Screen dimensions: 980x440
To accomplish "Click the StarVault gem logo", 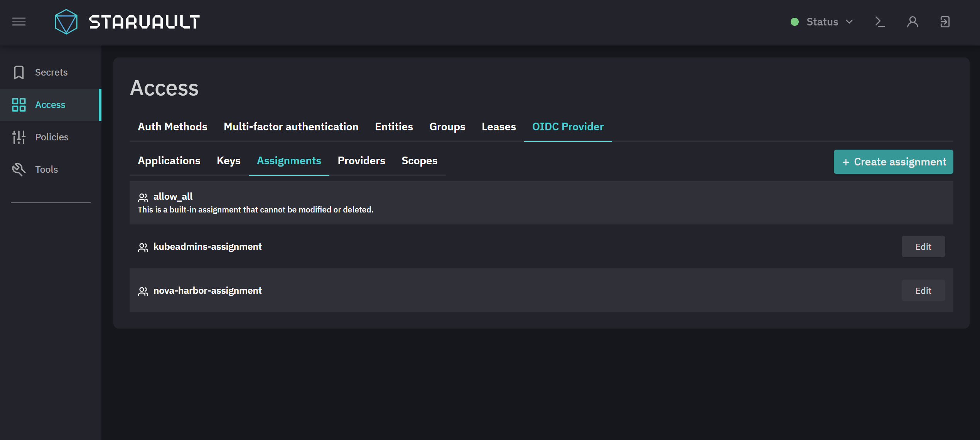I will (66, 22).
